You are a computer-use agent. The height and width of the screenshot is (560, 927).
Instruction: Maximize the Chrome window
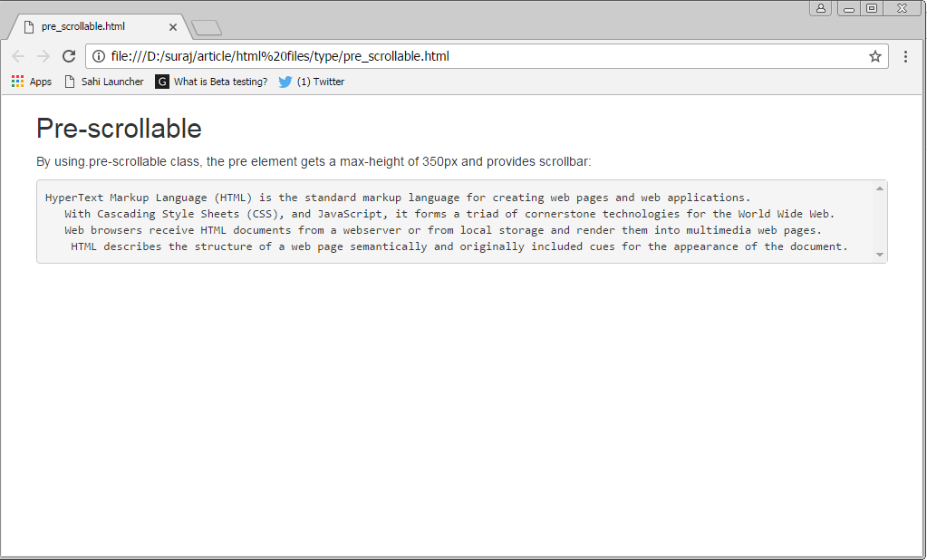pyautogui.click(x=872, y=8)
